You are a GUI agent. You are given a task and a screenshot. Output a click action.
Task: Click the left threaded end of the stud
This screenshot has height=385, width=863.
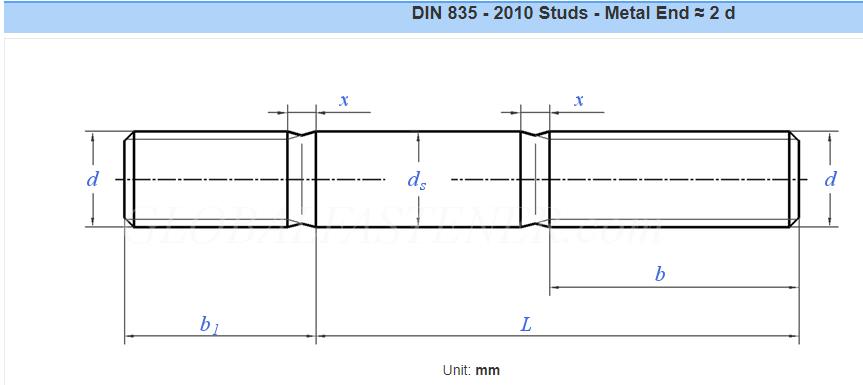pyautogui.click(x=210, y=179)
